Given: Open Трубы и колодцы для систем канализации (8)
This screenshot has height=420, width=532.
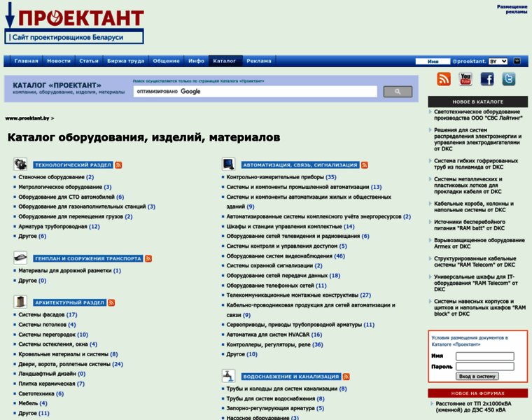Looking at the screenshot, I should (x=287, y=388).
